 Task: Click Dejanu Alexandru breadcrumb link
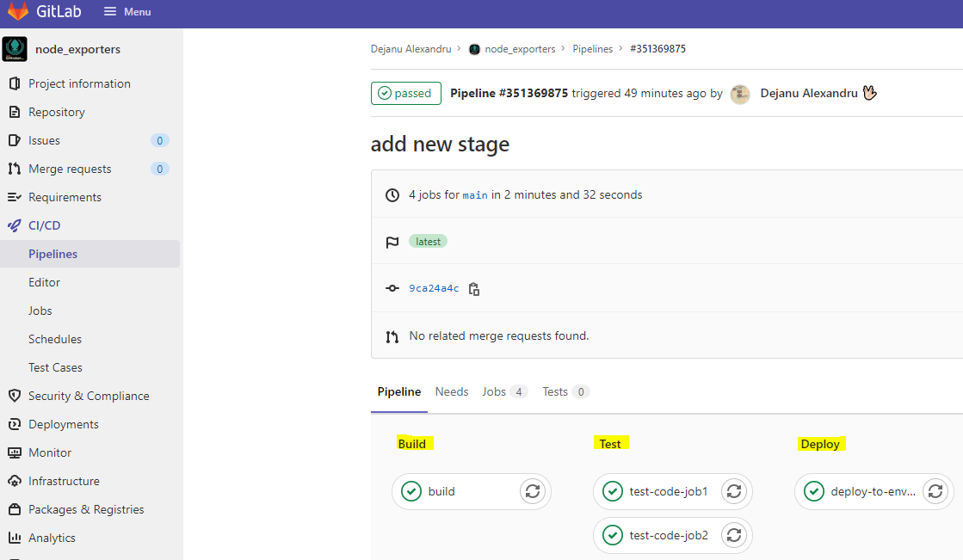(x=411, y=48)
